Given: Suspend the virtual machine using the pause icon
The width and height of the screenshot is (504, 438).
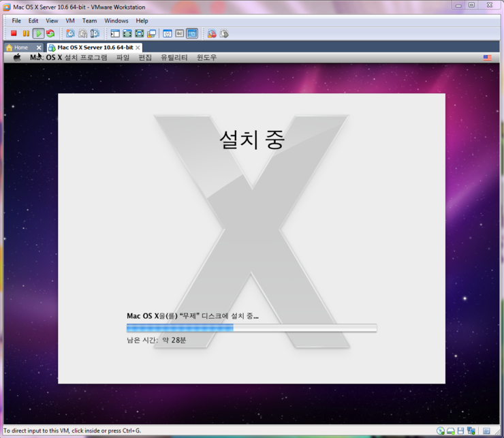Looking at the screenshot, I should click(x=26, y=33).
